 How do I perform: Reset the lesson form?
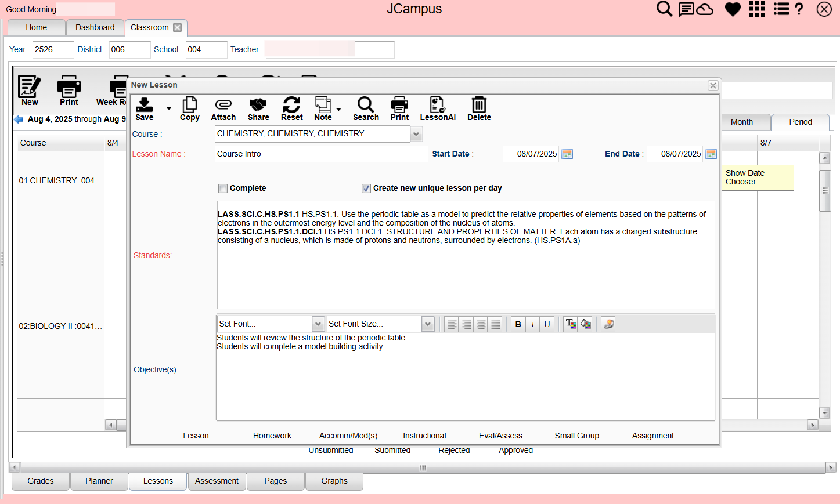(291, 109)
